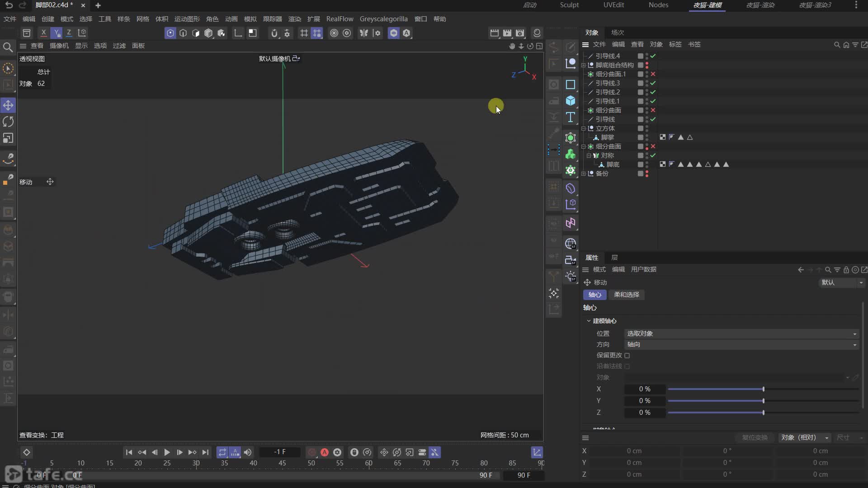The image size is (868, 488).
Task: Open the viewport 摄像机 menu
Action: [59, 46]
